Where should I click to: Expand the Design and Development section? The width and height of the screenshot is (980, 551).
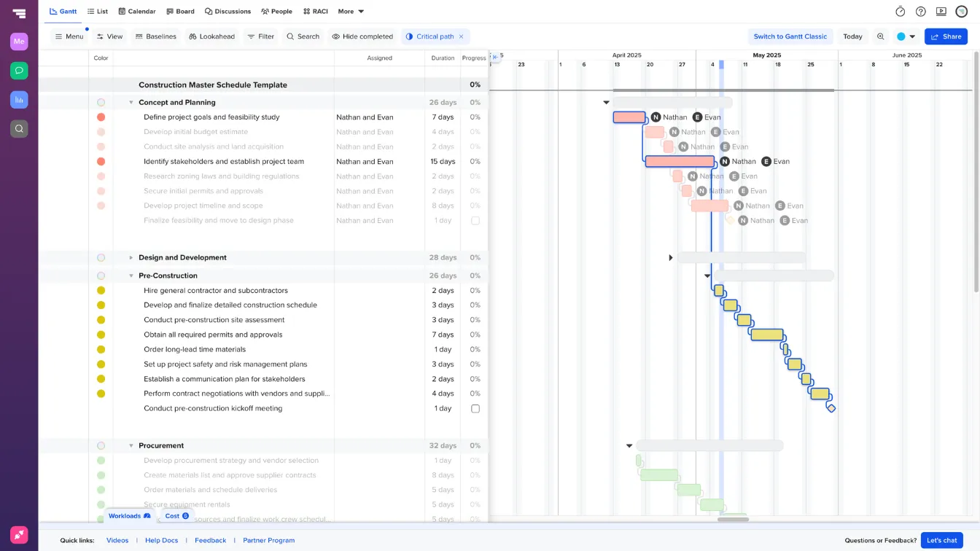click(131, 257)
